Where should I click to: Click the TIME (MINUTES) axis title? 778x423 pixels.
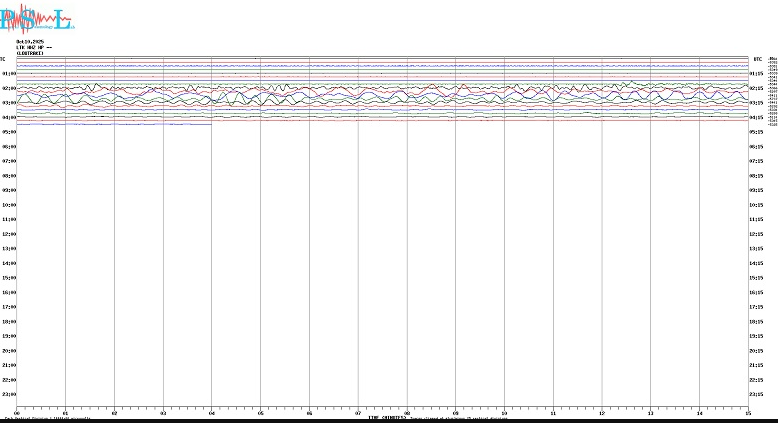click(387, 418)
